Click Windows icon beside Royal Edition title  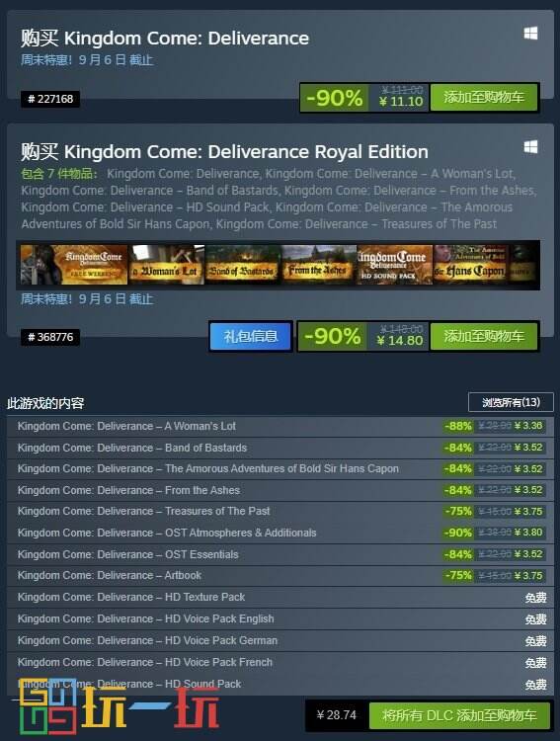[x=530, y=147]
